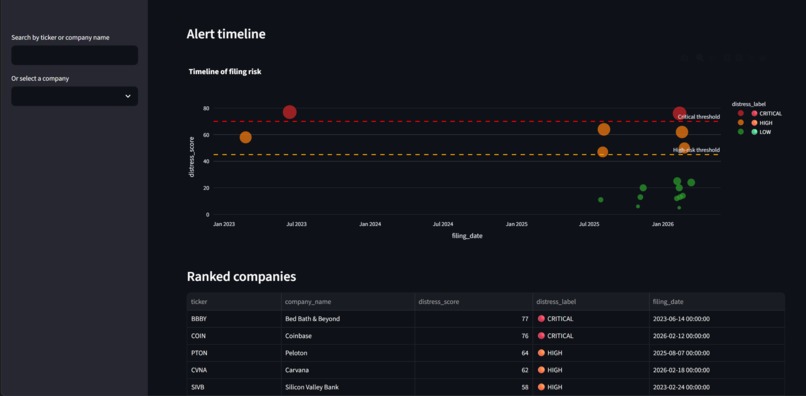Click the orange bubble at score 64 near Jul 2025
The width and height of the screenshot is (806, 396).
(x=604, y=129)
